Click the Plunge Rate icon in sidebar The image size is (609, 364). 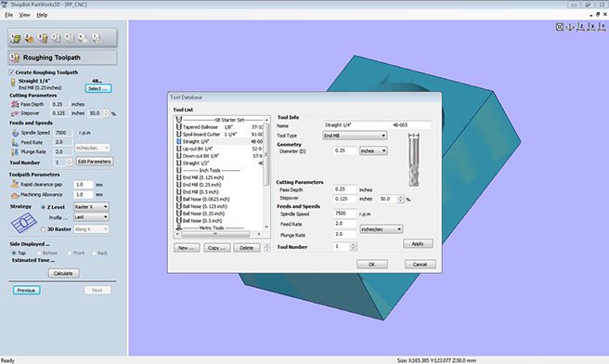(x=15, y=152)
